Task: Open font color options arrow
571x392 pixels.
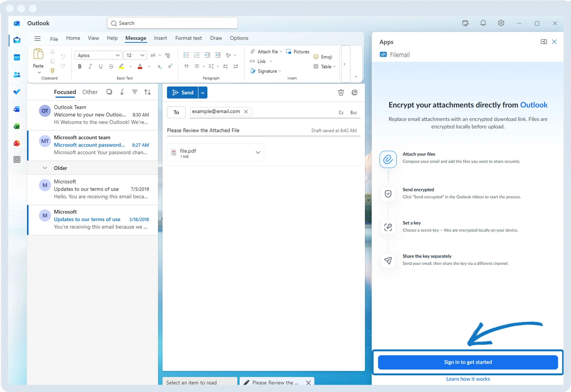Action: pyautogui.click(x=149, y=67)
